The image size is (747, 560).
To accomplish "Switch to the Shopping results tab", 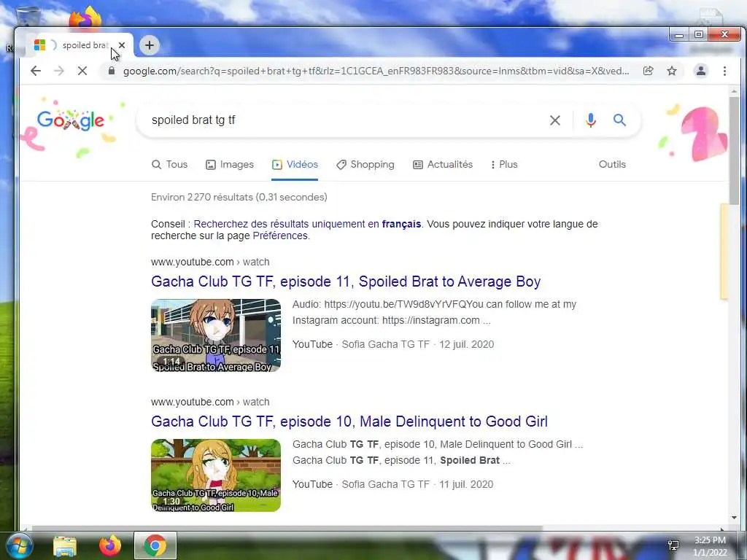I will 365,164.
